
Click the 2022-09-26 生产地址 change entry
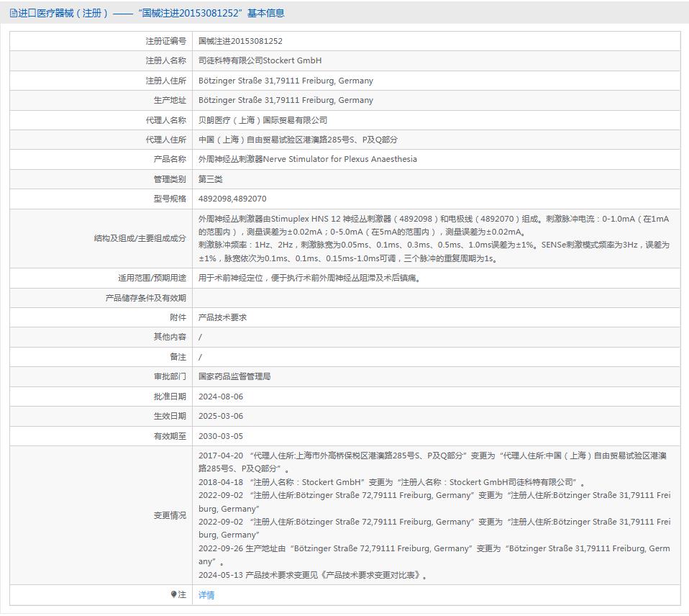434,555
